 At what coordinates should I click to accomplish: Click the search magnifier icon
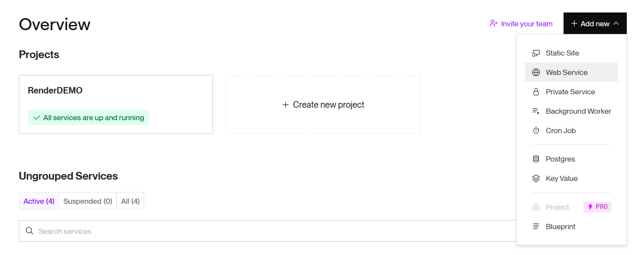[29, 231]
